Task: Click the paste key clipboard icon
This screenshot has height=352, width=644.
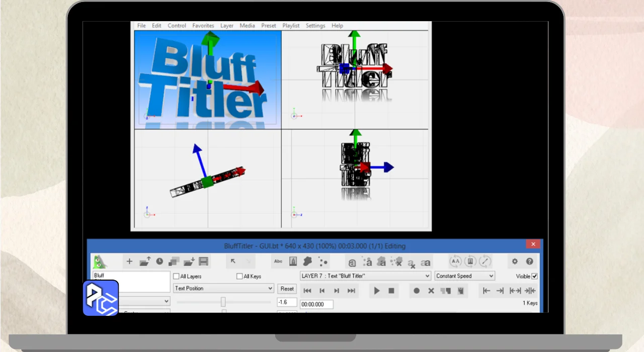Action: [x=460, y=291]
